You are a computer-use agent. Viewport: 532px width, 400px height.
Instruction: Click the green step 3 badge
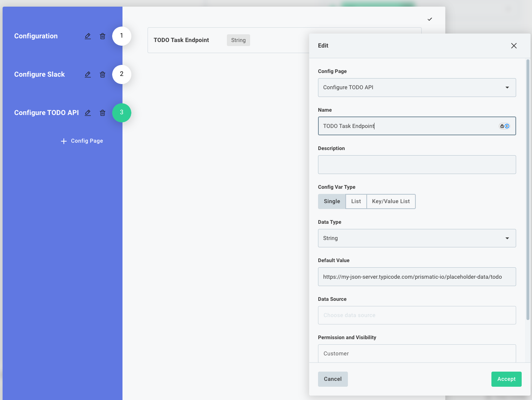click(x=121, y=113)
